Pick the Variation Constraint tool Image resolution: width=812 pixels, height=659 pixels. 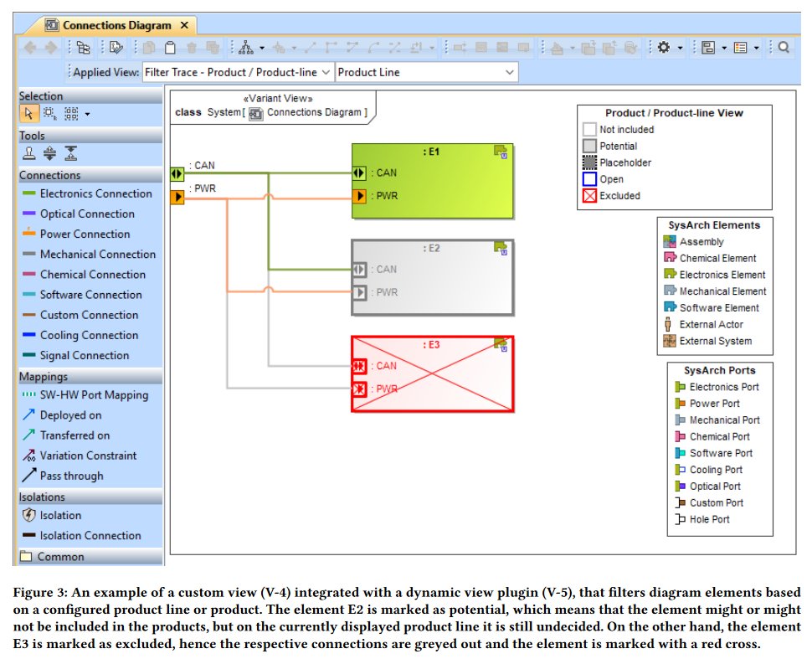[80, 456]
